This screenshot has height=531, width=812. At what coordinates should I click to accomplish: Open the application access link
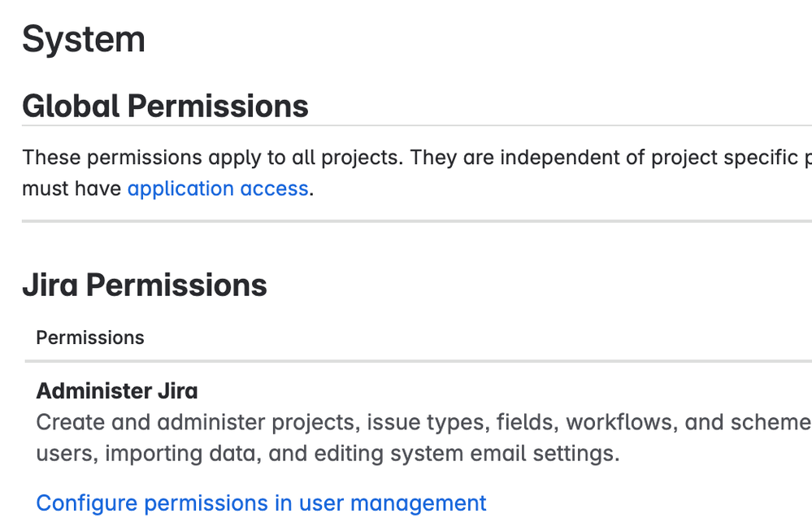(218, 189)
